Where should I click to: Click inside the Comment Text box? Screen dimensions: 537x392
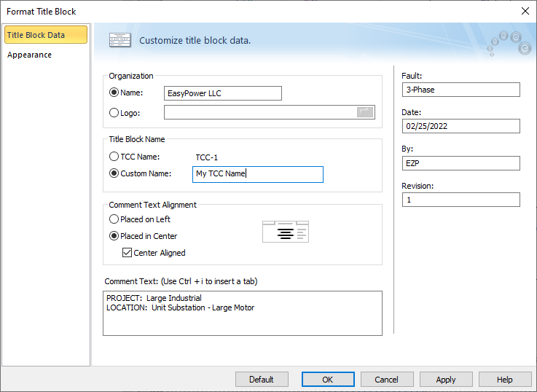click(242, 313)
